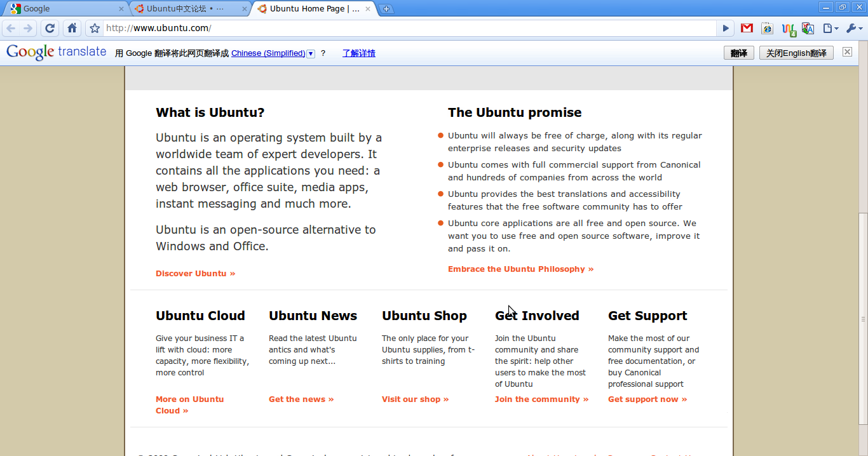Expand the translation language dropdown arrow

(311, 53)
